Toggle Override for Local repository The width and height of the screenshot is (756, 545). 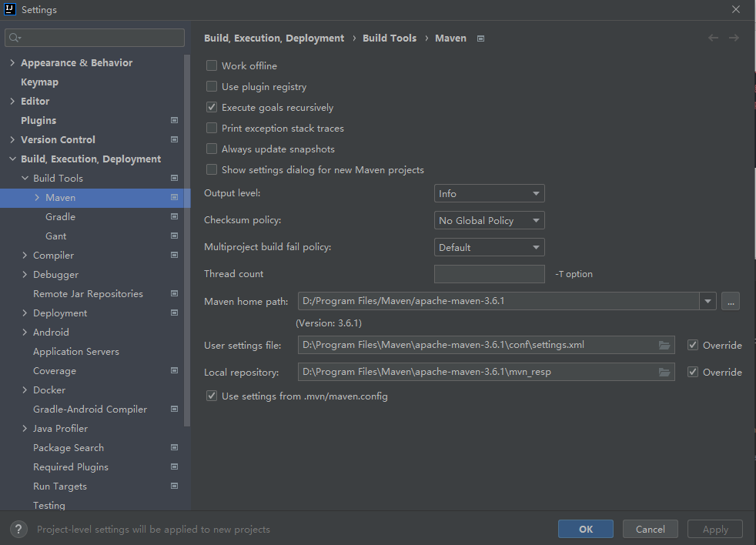693,372
